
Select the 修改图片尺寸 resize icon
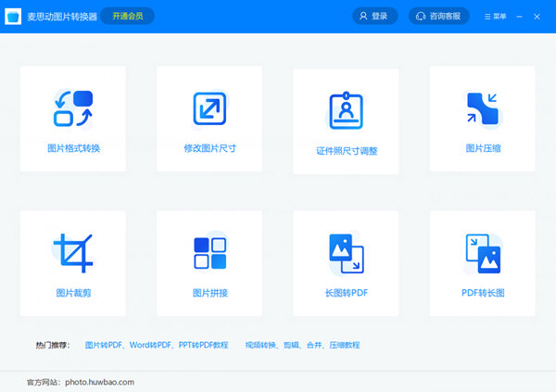click(209, 108)
